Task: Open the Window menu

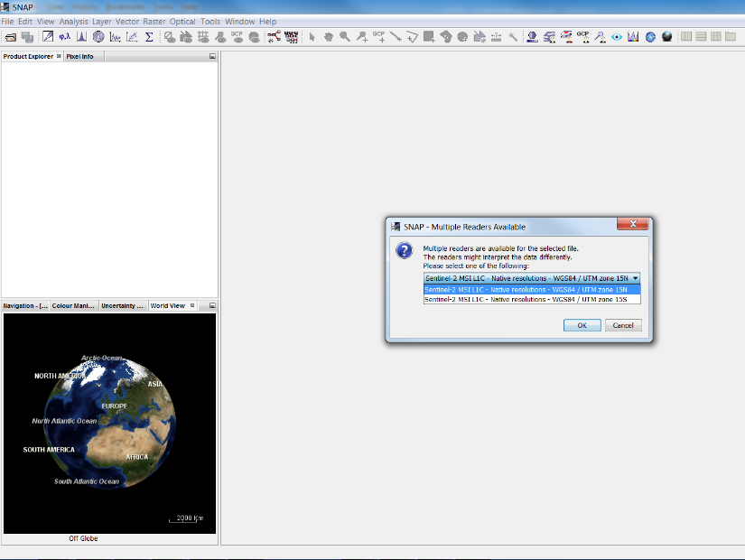Action: (239, 22)
